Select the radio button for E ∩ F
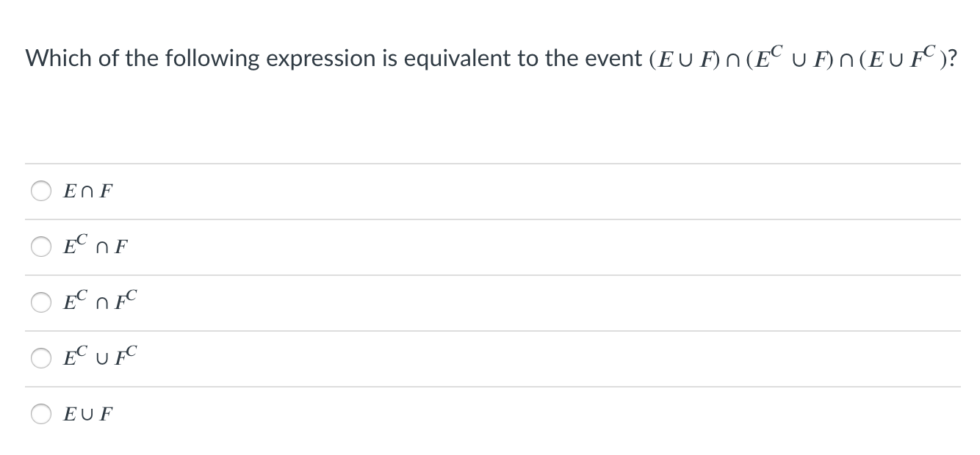Viewport: 980px width, 455px height. click(x=40, y=192)
